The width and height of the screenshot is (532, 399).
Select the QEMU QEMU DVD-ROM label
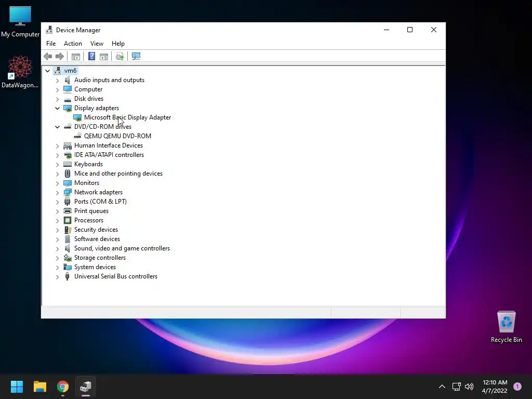point(117,136)
